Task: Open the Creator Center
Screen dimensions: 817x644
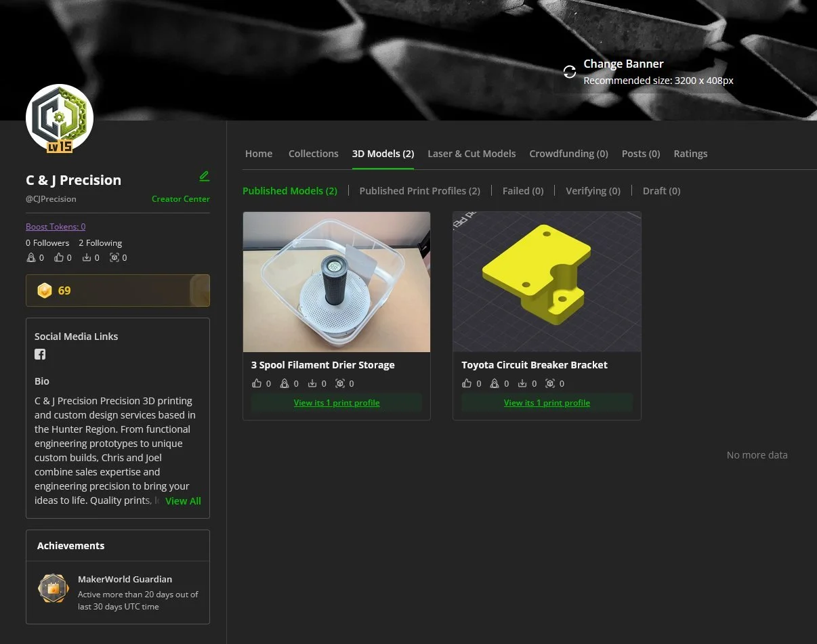Action: [x=180, y=199]
